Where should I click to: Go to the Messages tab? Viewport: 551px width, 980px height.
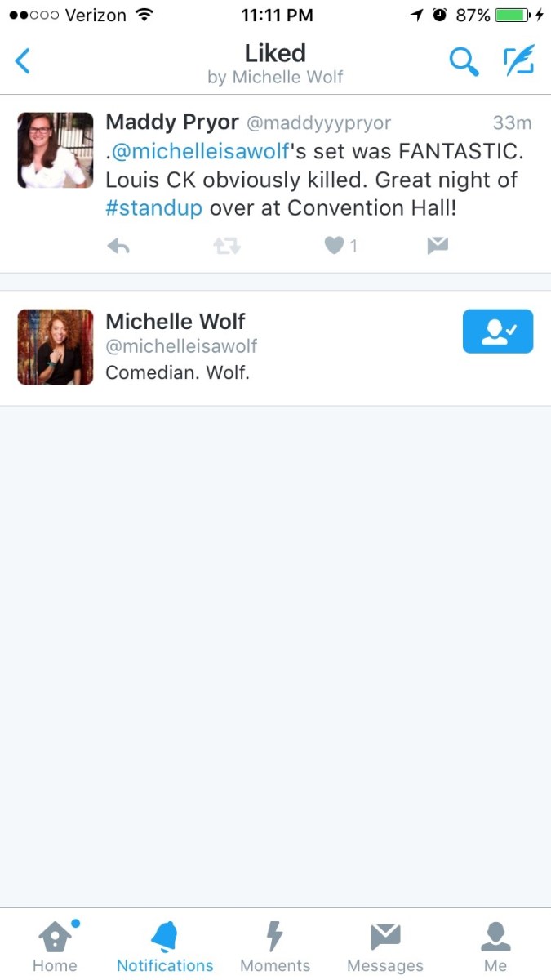point(385,947)
